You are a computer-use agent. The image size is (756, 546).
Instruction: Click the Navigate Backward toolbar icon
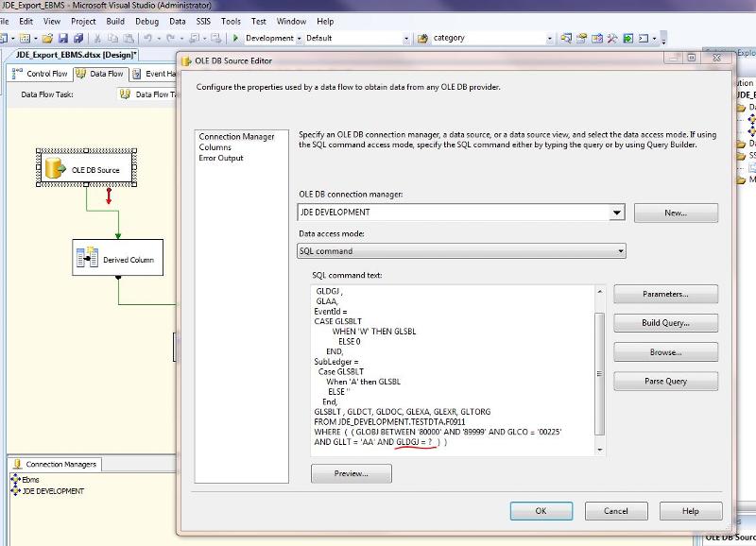(195, 38)
